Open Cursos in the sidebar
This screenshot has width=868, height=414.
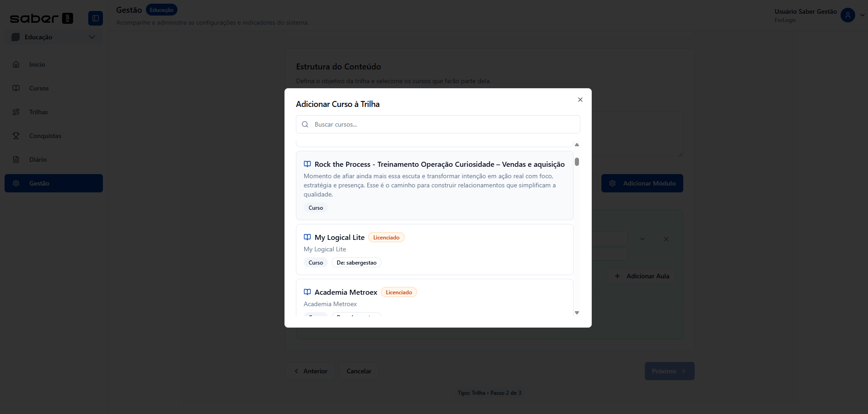[x=39, y=88]
